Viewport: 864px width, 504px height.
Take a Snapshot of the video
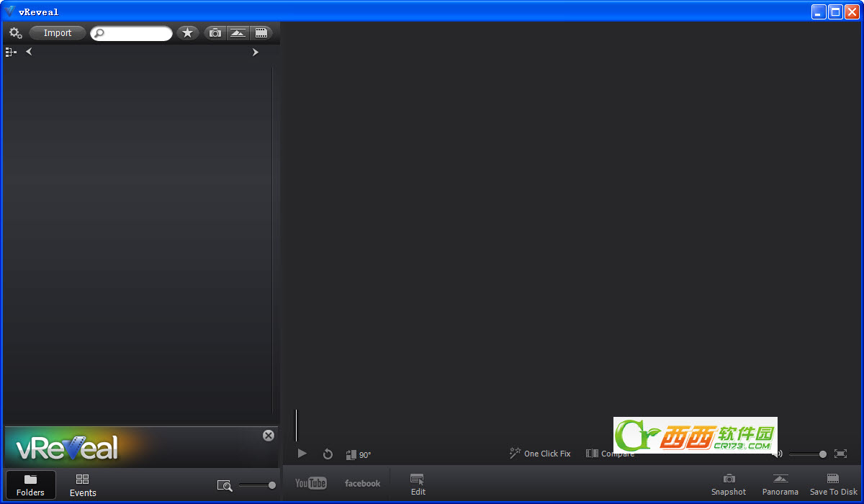point(729,485)
